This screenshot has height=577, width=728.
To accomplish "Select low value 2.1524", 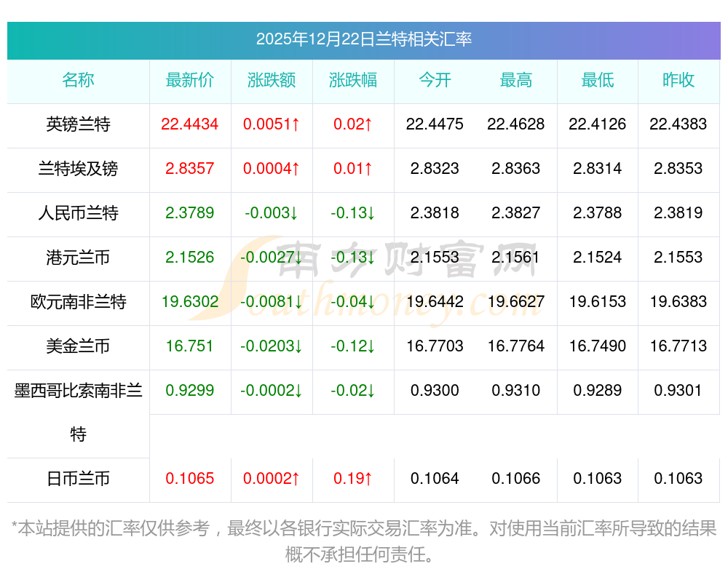I will tap(597, 257).
